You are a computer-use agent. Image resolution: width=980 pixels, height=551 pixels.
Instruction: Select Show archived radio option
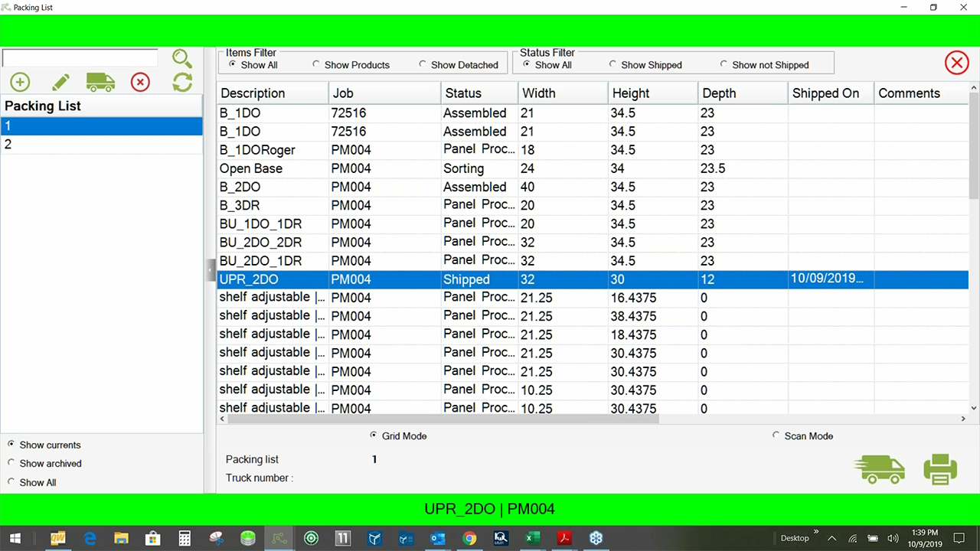pos(11,463)
